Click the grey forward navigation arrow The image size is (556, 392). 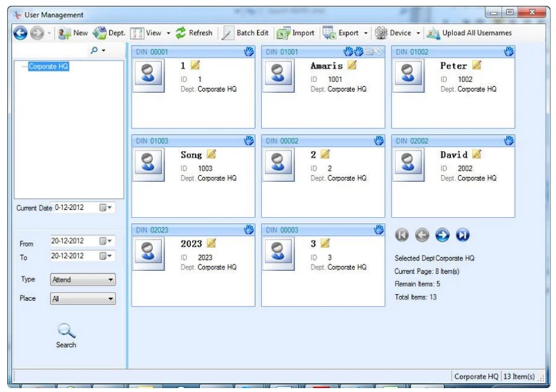click(x=37, y=33)
